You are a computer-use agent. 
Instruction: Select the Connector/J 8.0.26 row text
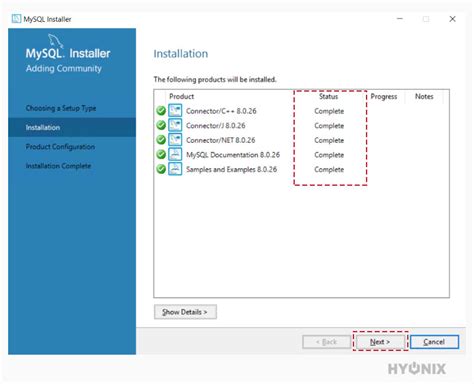[216, 126]
